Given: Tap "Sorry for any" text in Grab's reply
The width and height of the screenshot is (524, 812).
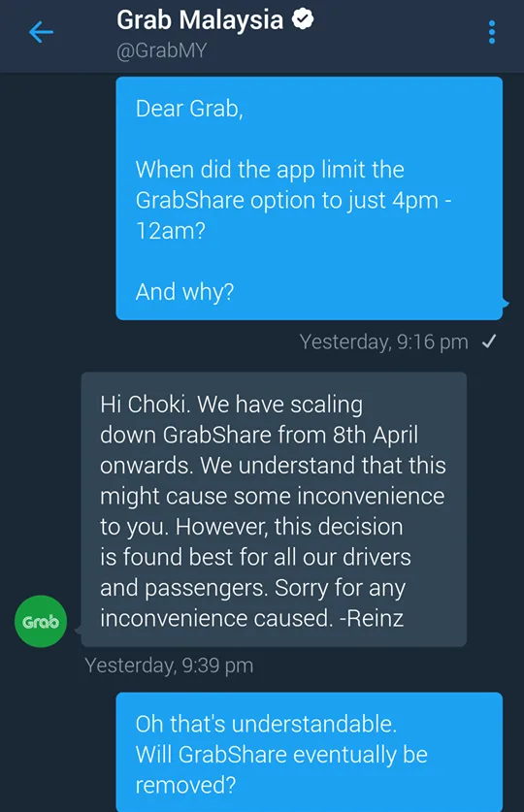Looking at the screenshot, I should [x=340, y=588].
